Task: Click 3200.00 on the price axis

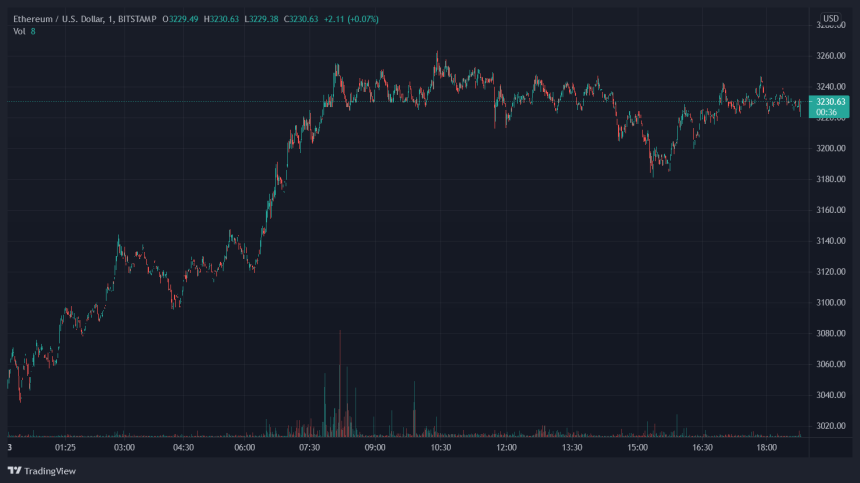Action: tap(830, 148)
